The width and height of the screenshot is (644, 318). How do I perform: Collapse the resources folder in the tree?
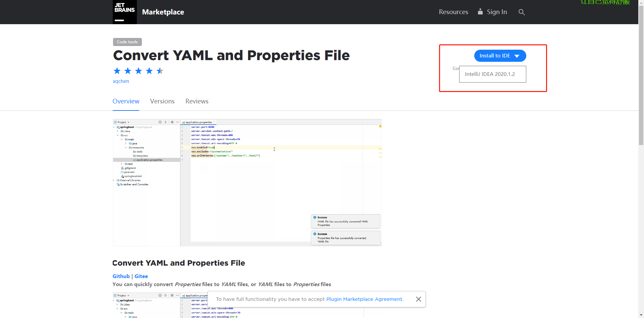(x=126, y=147)
